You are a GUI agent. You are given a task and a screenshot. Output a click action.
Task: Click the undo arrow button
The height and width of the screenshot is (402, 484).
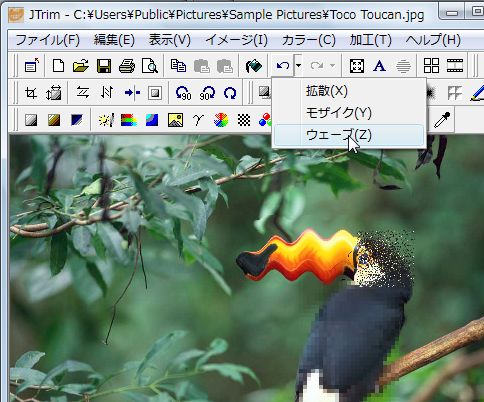tap(283, 66)
